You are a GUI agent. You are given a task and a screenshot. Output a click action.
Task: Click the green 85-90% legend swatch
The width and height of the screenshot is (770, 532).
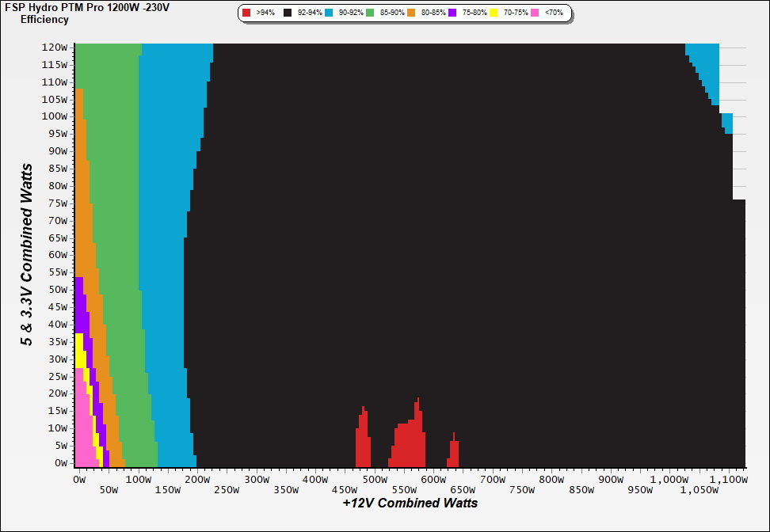coord(370,13)
